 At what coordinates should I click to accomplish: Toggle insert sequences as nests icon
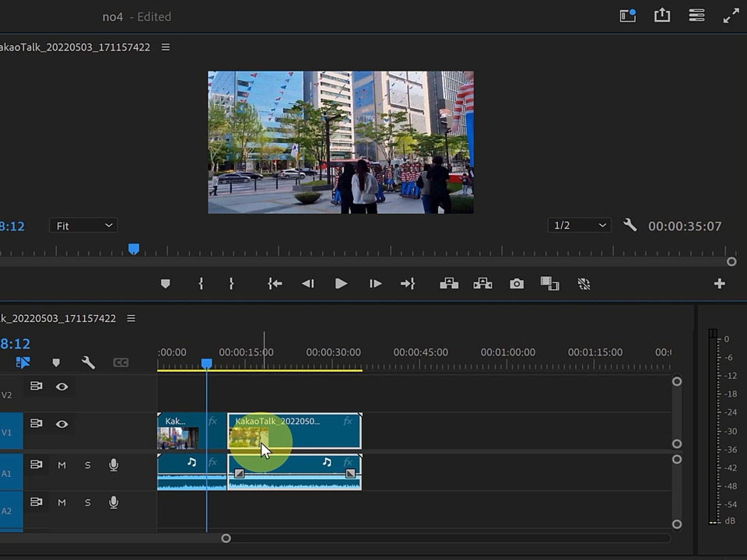tap(23, 363)
